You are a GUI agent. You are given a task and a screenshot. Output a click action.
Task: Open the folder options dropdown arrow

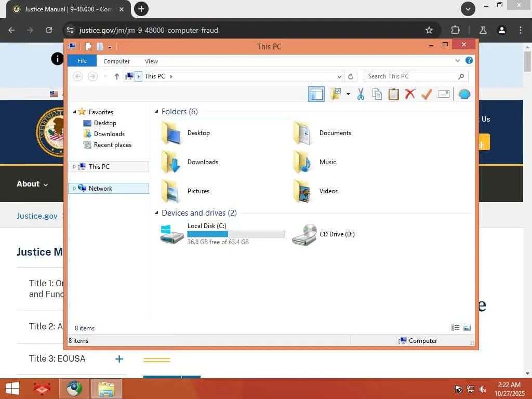[348, 94]
